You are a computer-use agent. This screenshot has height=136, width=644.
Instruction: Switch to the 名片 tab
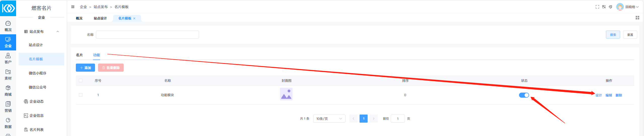pyautogui.click(x=79, y=55)
